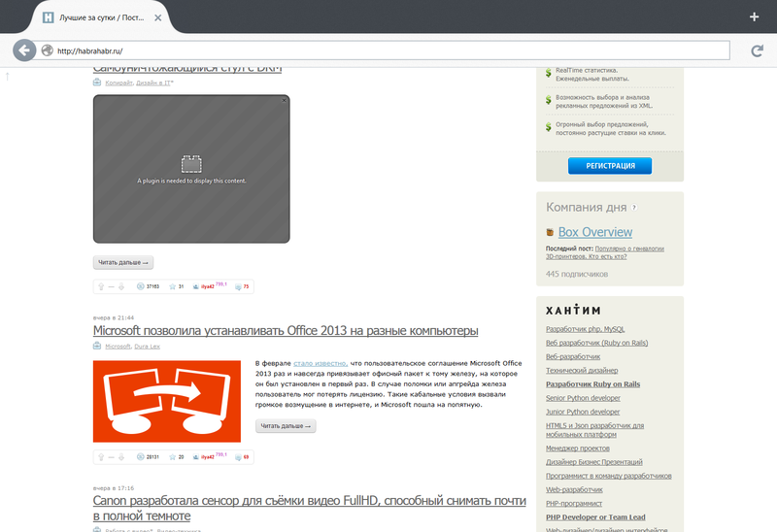Open 'Junior Python developer' vacancy
Image resolution: width=777 pixels, height=532 pixels.
583,412
